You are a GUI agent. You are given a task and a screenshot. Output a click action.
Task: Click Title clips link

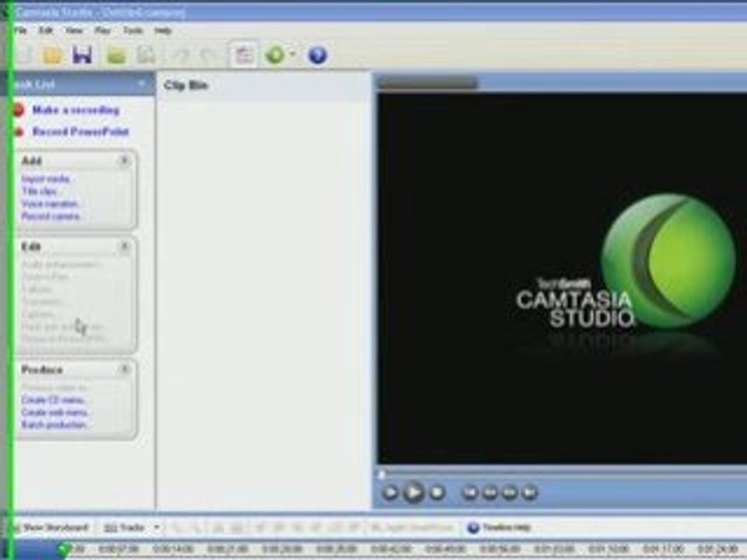point(40,191)
